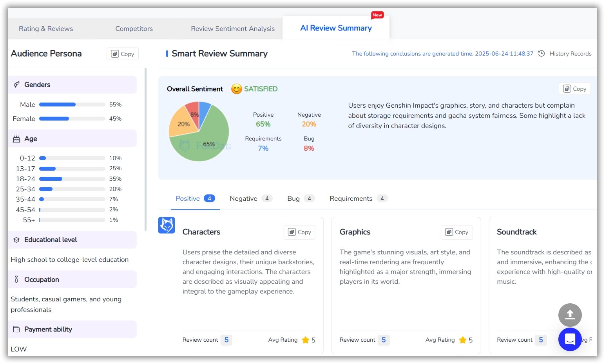
Task: Click the 13-17 age progress bar
Action: [72, 169]
